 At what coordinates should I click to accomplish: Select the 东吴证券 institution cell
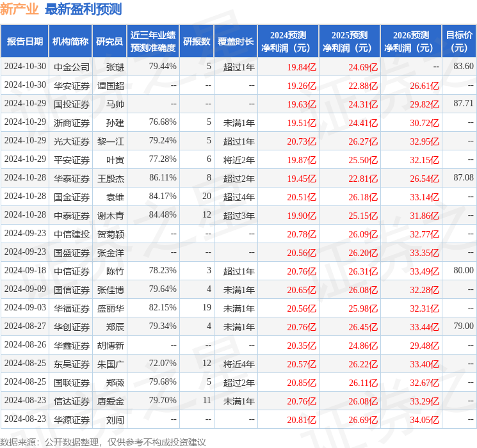click(x=72, y=364)
